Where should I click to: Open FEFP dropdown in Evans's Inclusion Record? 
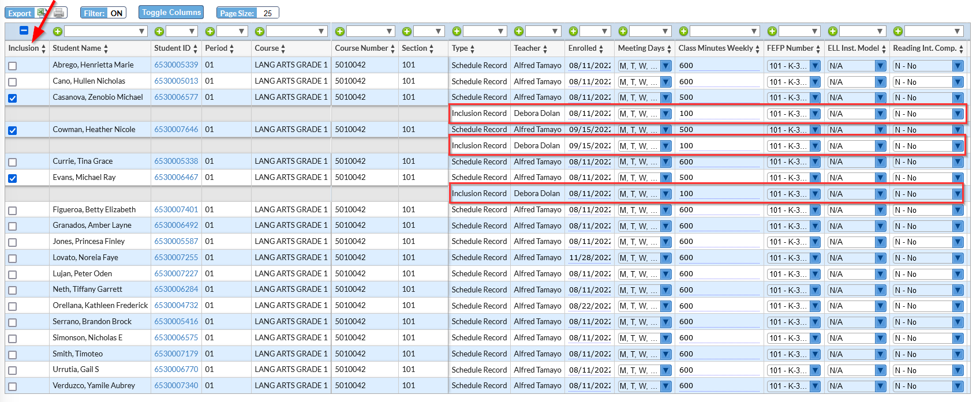[x=815, y=194]
